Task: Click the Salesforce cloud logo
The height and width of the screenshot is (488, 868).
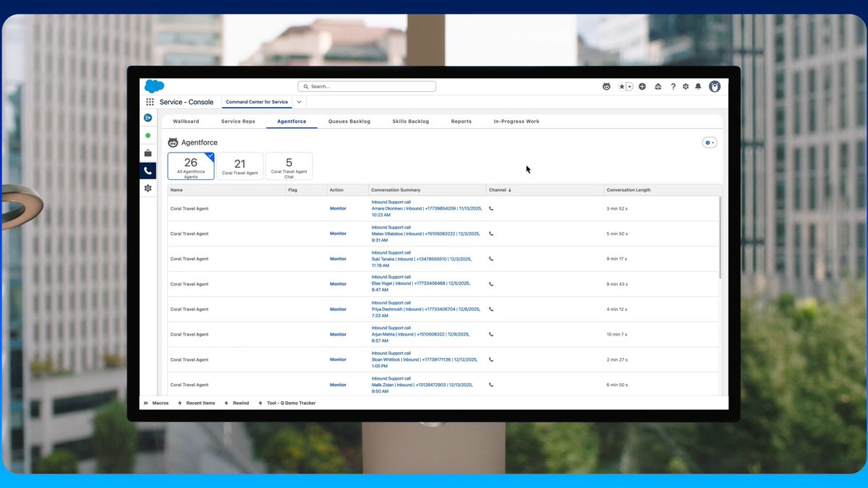Action: (x=154, y=86)
